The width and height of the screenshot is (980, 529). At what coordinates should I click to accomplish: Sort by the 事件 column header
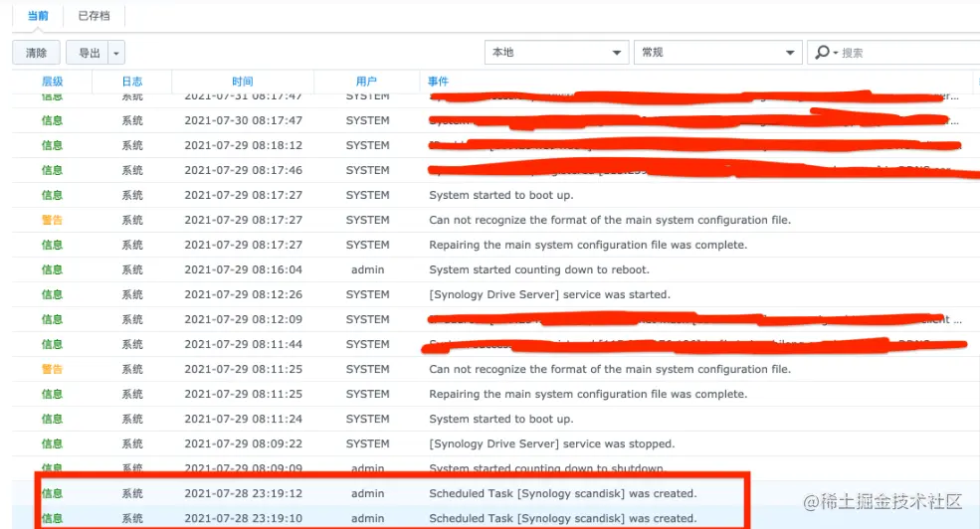click(x=438, y=82)
